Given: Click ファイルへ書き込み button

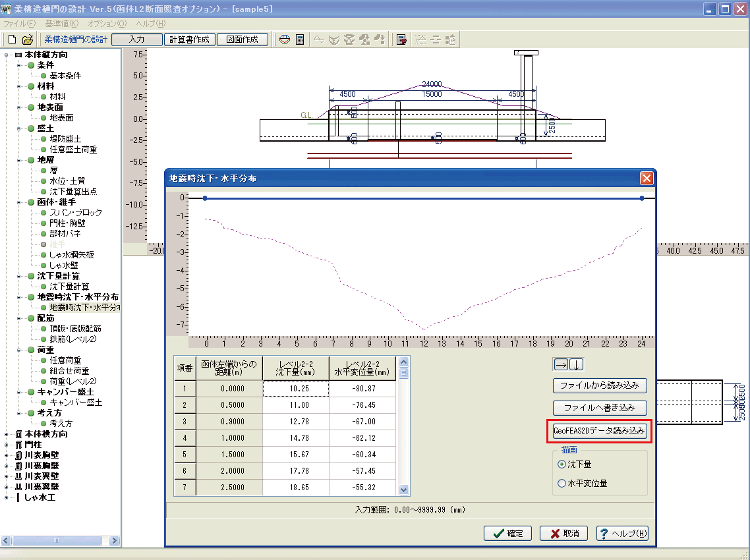Looking at the screenshot, I should (600, 408).
